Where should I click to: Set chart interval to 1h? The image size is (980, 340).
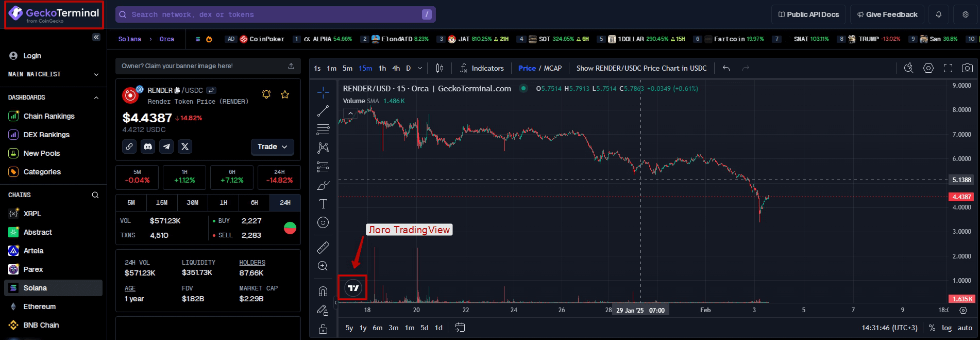[x=382, y=68]
